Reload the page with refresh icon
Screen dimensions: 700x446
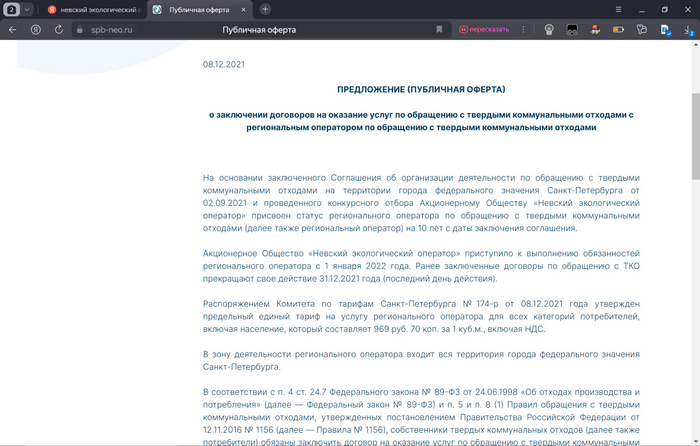point(58,29)
